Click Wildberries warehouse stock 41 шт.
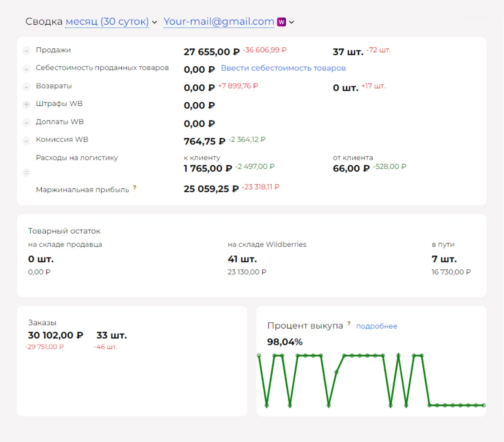Screen dimensions: 504x442 click(x=242, y=259)
